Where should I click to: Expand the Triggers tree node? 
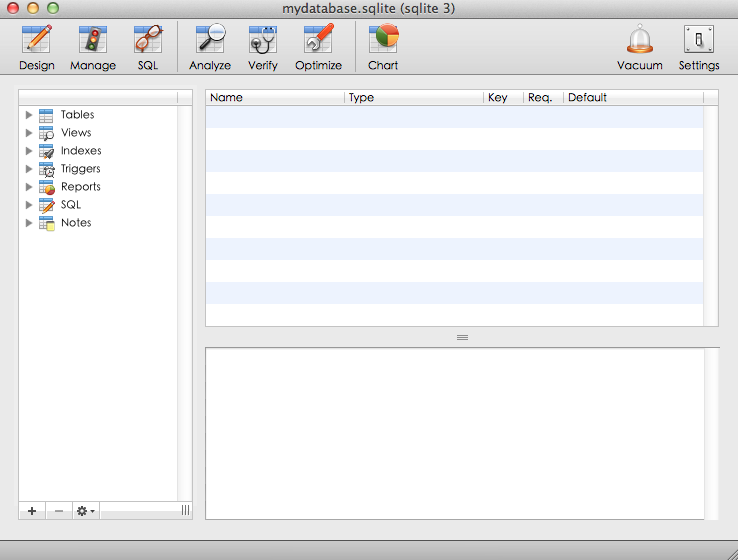click(x=29, y=168)
